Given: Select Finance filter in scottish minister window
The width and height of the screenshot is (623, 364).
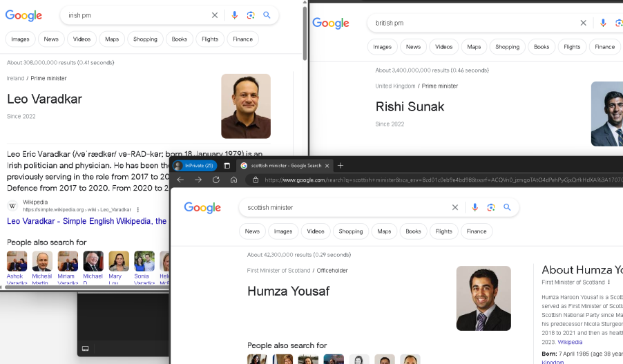Looking at the screenshot, I should pyautogui.click(x=477, y=231).
